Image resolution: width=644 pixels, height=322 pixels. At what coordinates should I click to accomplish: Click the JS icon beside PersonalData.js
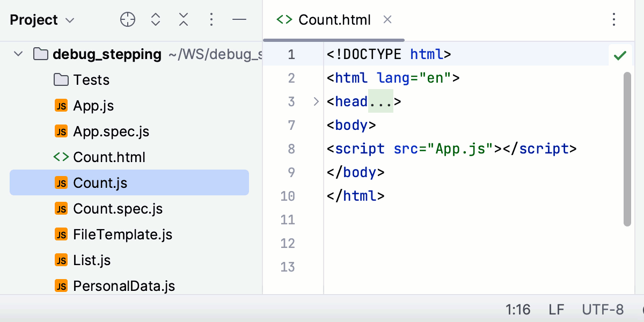pos(61,286)
